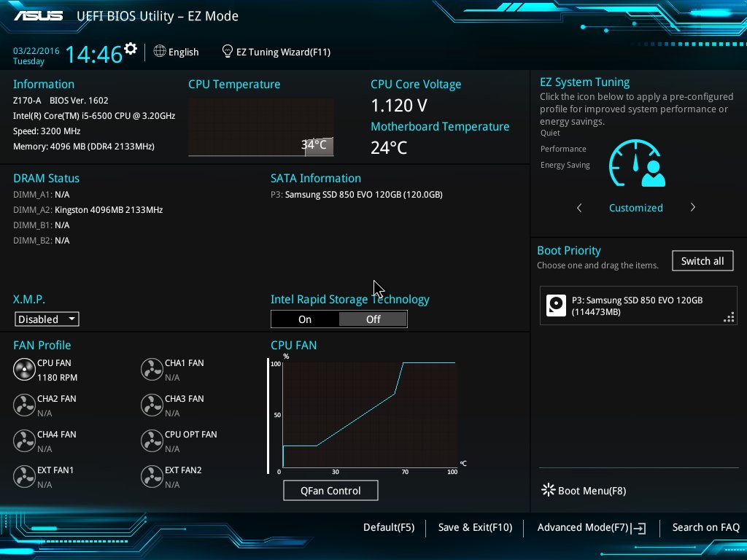Click the EZ System Tuning gauge icon
This screenshot has width=747, height=560.
point(637,164)
